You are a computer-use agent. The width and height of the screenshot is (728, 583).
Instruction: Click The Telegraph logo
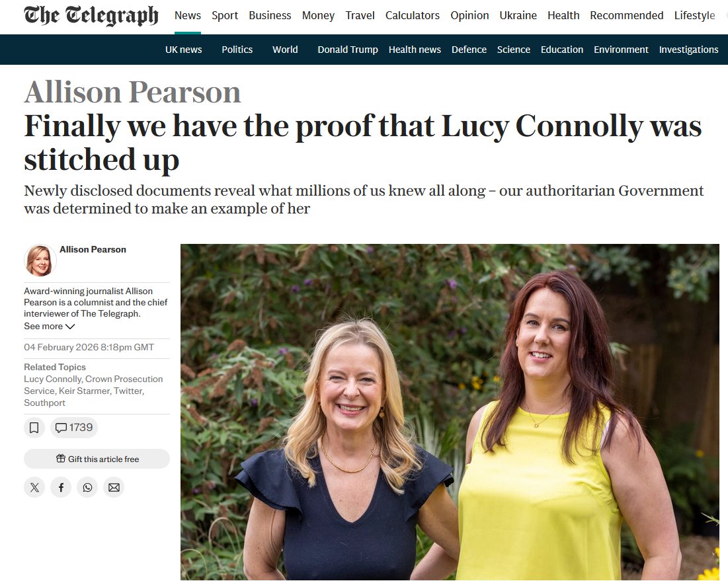(x=91, y=15)
